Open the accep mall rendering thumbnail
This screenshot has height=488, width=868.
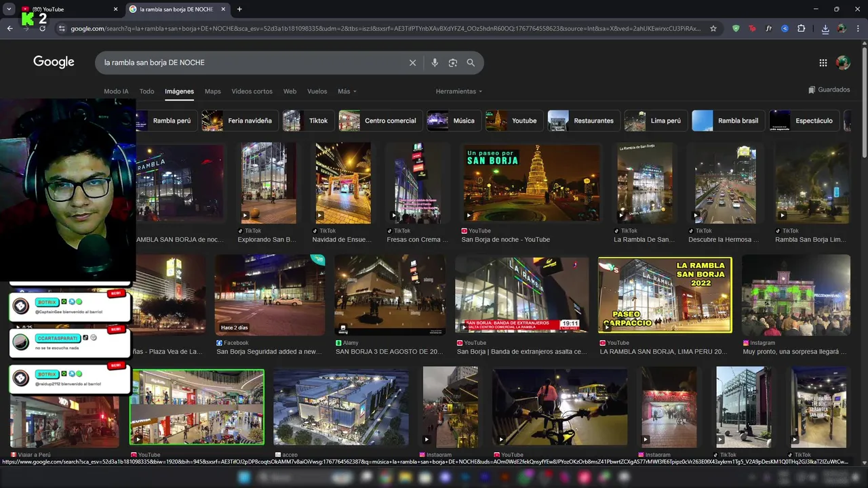(x=341, y=407)
